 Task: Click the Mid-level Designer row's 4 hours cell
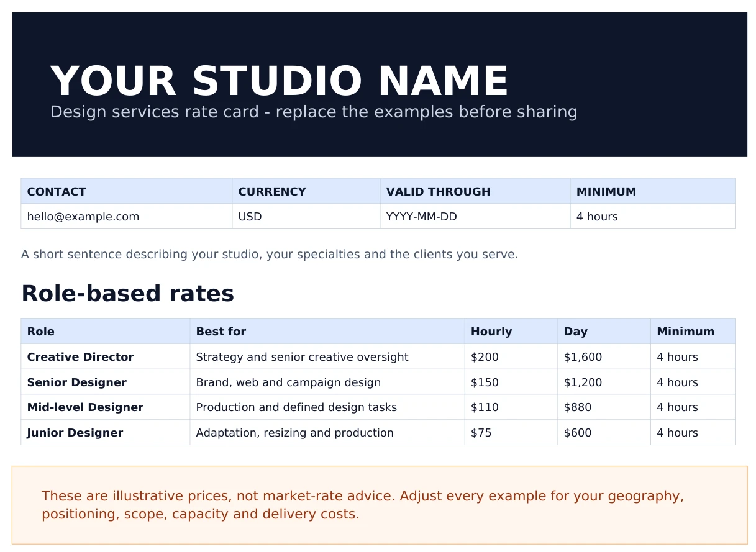click(x=693, y=407)
